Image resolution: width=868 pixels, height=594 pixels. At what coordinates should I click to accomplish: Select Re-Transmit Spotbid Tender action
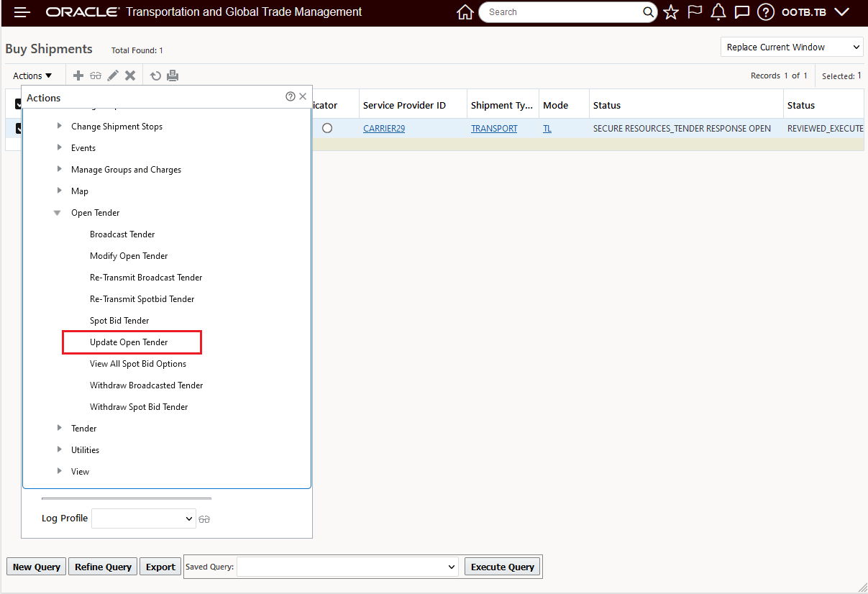tap(142, 299)
